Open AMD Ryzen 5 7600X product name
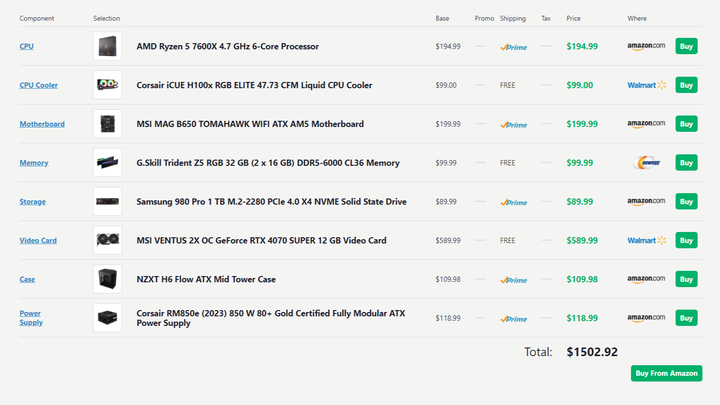This screenshot has width=720, height=405. pyautogui.click(x=227, y=46)
